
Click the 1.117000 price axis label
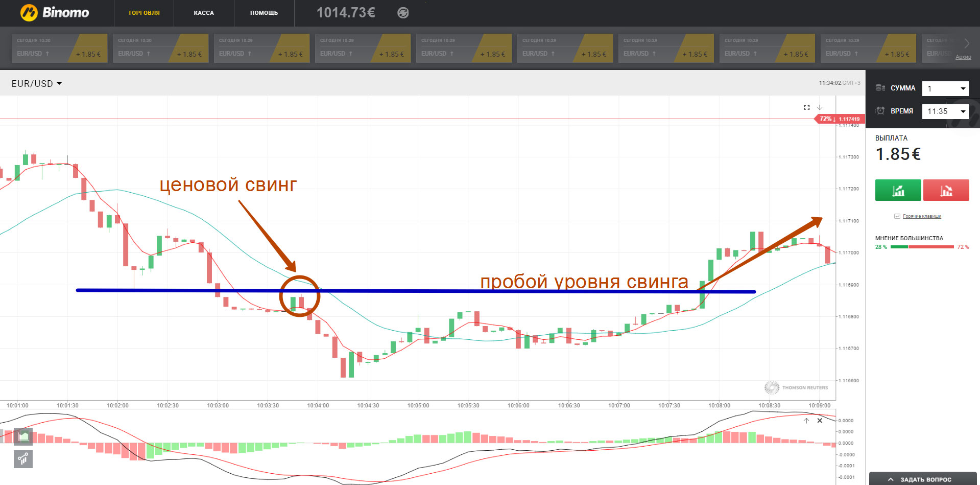pos(849,252)
